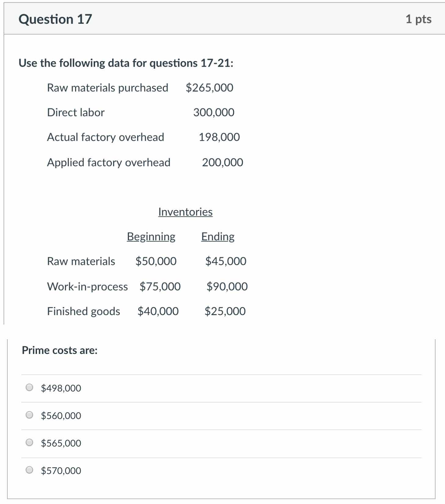
Task: Click the Actual factory overhead label
Action: [105, 137]
